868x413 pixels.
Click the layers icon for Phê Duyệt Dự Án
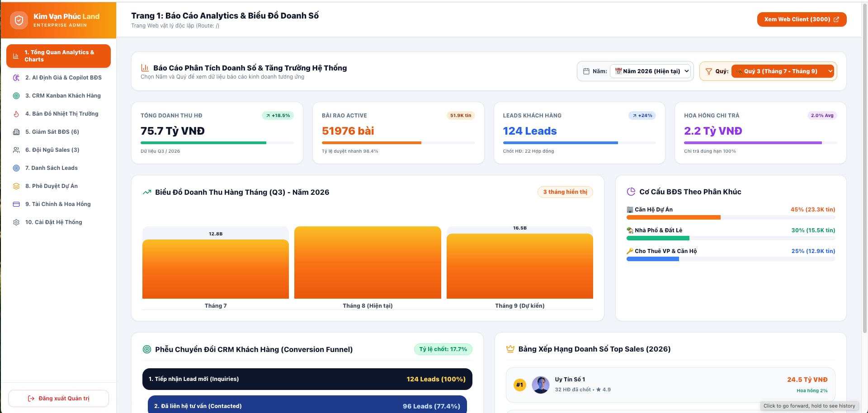click(16, 186)
